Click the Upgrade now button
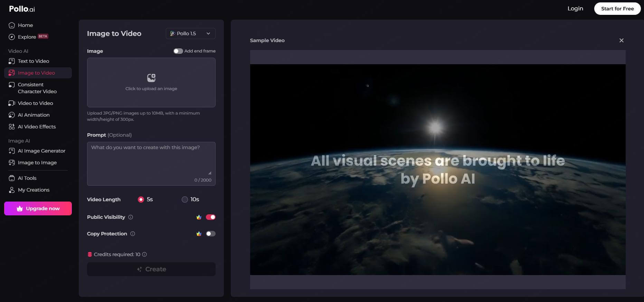The width and height of the screenshot is (644, 302). (x=38, y=208)
